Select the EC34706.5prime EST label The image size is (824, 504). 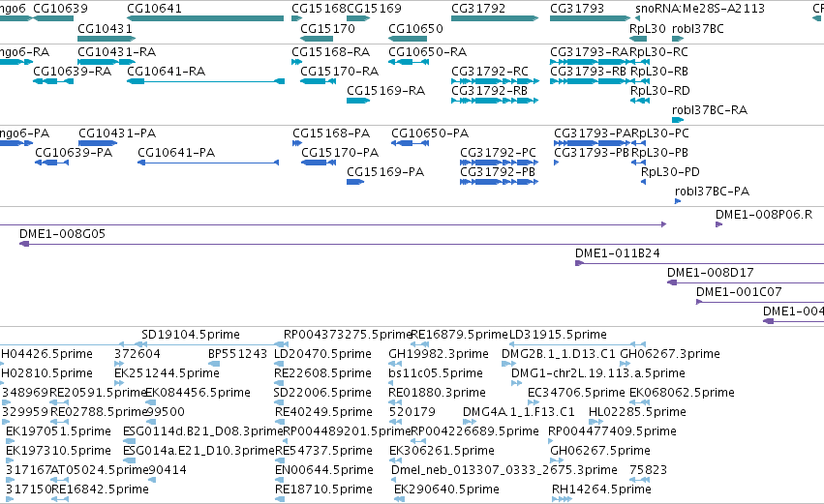coord(576,393)
